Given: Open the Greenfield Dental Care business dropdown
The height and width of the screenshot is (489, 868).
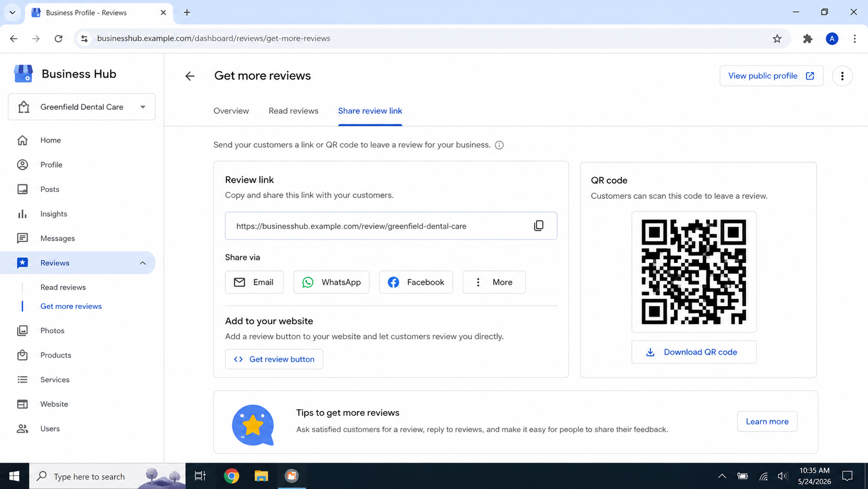Looking at the screenshot, I should [x=82, y=107].
